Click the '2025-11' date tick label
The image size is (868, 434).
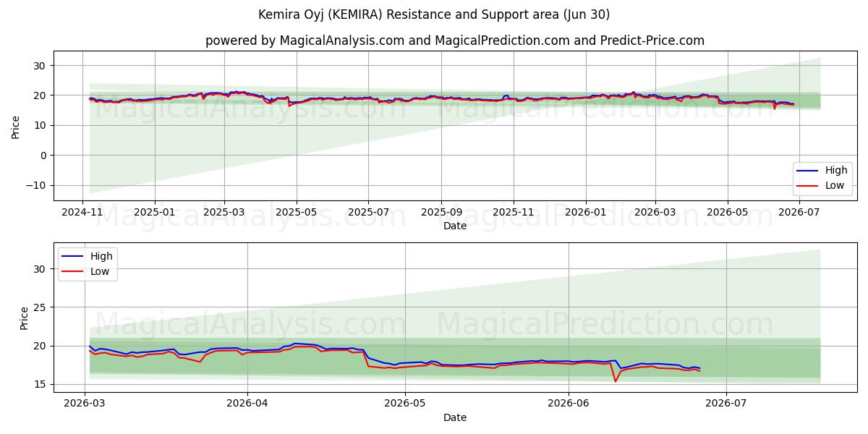click(x=514, y=212)
